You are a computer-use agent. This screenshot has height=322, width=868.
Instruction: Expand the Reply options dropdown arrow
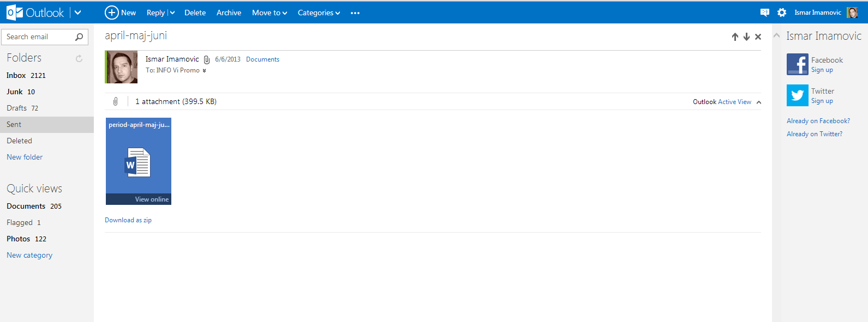(x=172, y=13)
